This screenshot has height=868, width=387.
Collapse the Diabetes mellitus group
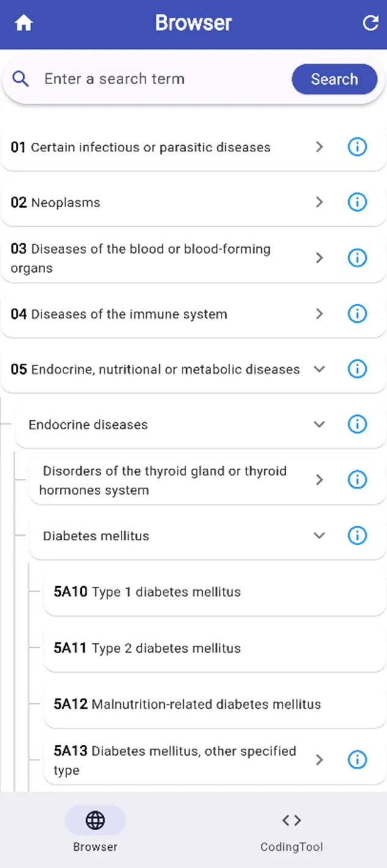(x=319, y=536)
